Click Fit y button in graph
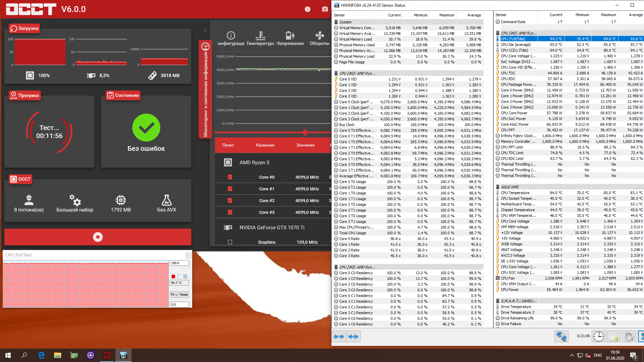The width and height of the screenshot is (644, 362). click(174, 295)
